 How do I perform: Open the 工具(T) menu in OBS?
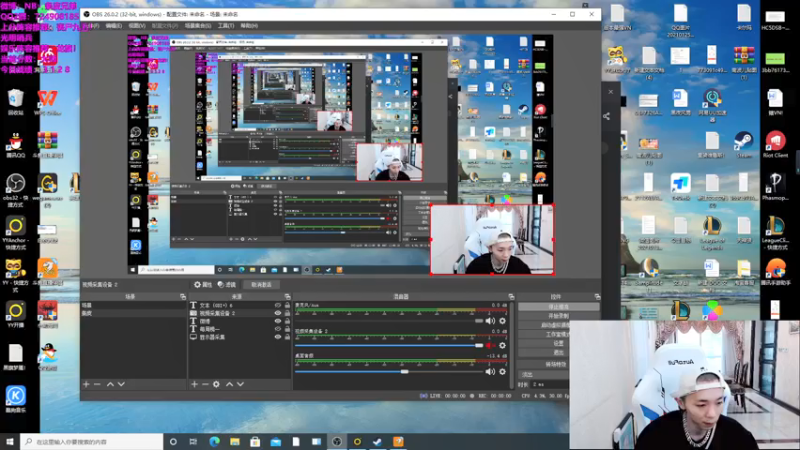226,26
